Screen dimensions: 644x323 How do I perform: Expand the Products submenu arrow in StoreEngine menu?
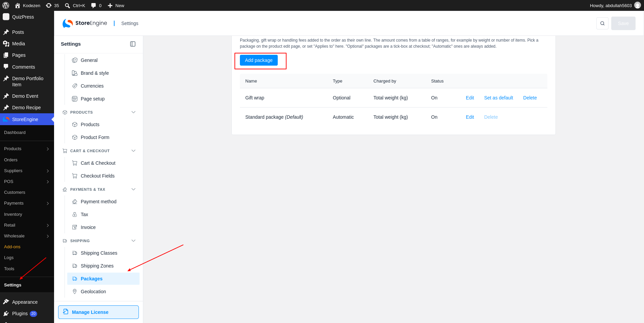point(48,149)
